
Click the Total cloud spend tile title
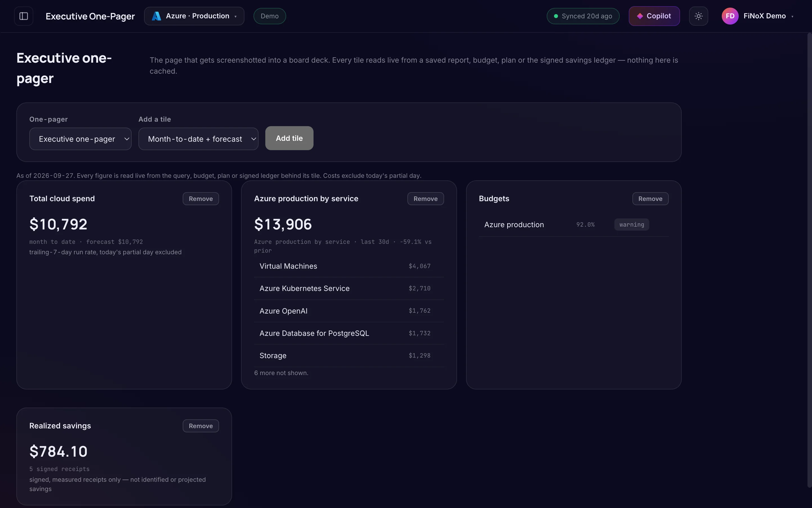click(62, 199)
